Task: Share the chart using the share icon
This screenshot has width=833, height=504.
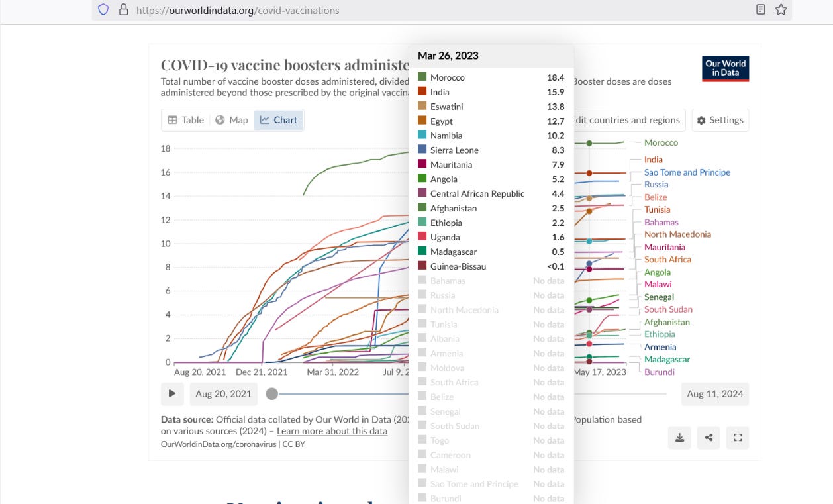Action: coord(709,437)
